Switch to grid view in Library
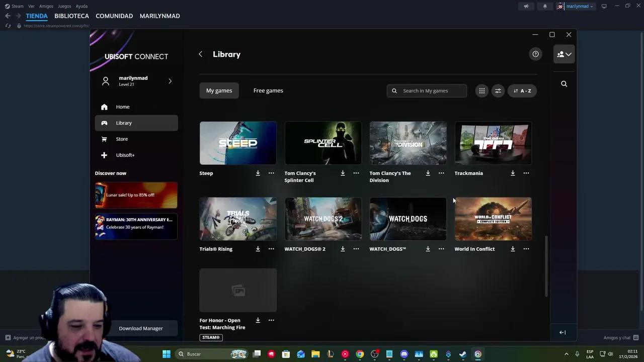644x362 pixels. (482, 90)
